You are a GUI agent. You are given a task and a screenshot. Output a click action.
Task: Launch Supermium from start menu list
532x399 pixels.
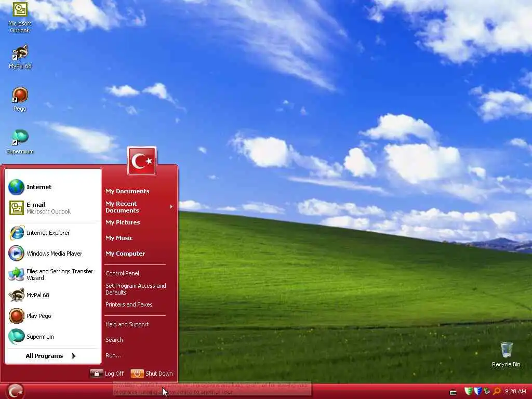(53, 337)
